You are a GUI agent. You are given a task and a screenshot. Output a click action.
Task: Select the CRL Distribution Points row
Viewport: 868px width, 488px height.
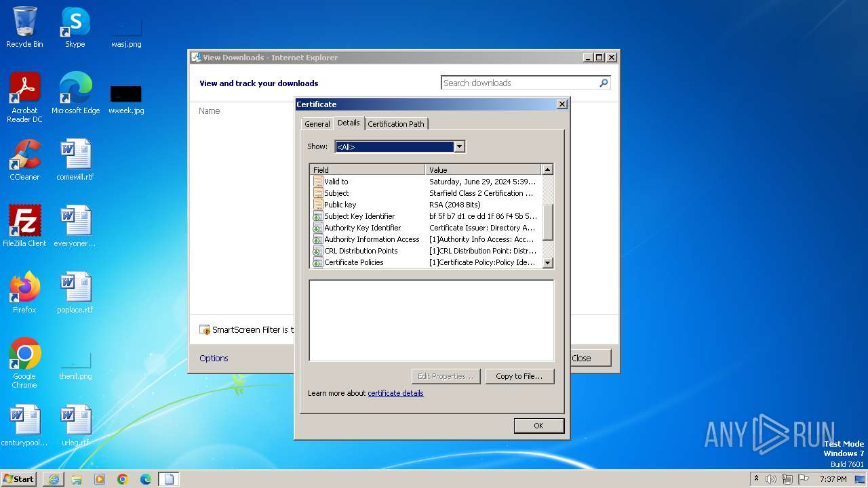427,251
